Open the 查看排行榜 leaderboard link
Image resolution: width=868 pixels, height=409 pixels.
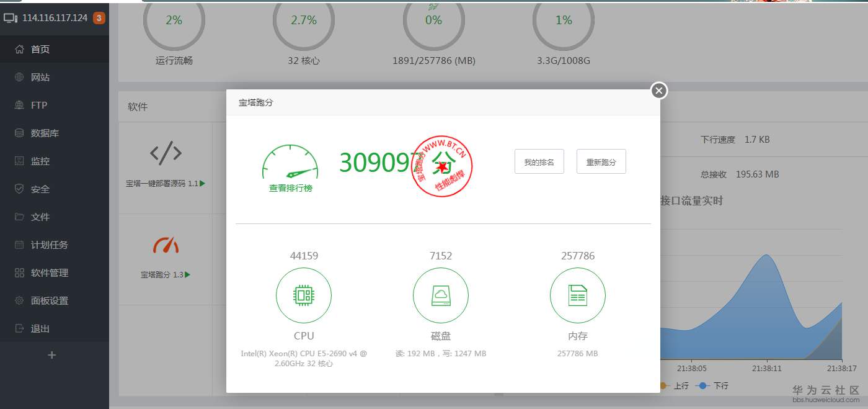[x=291, y=188]
